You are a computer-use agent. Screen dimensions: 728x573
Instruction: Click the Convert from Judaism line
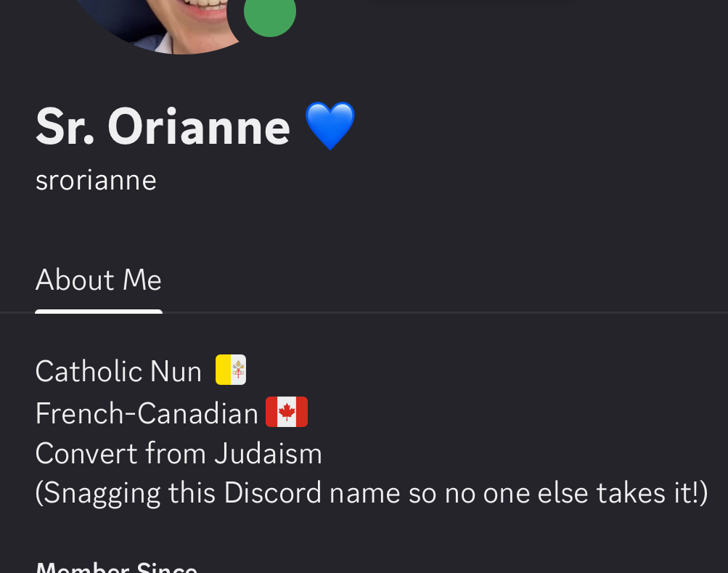[179, 453]
